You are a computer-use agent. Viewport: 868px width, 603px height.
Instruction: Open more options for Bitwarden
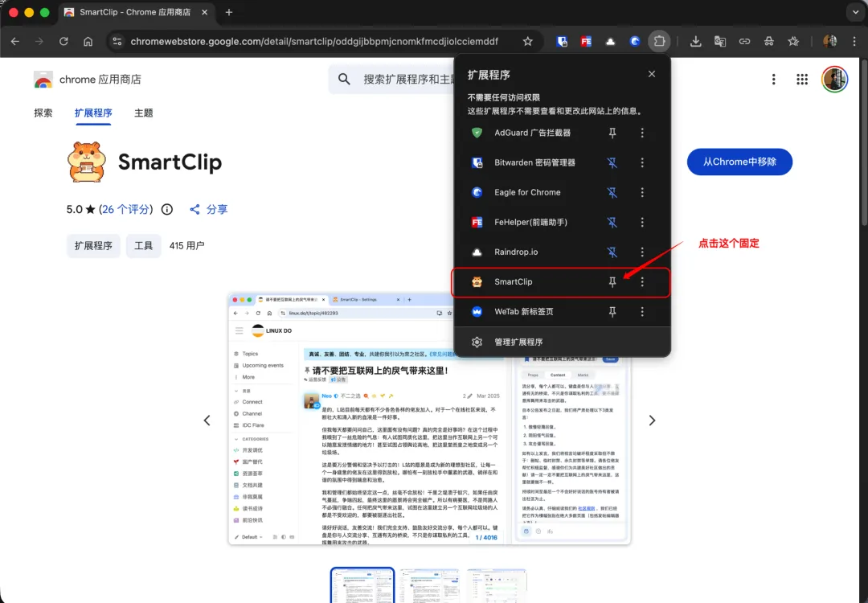point(642,162)
